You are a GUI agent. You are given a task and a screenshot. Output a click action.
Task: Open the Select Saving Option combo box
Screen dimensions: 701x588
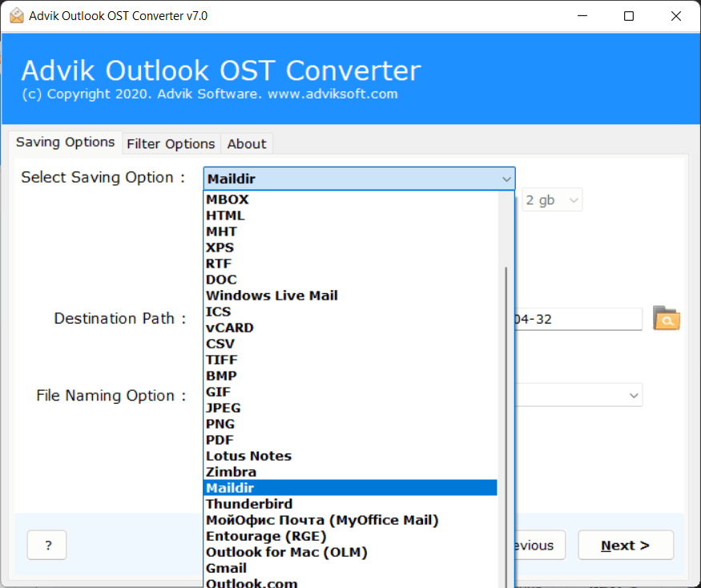point(359,179)
